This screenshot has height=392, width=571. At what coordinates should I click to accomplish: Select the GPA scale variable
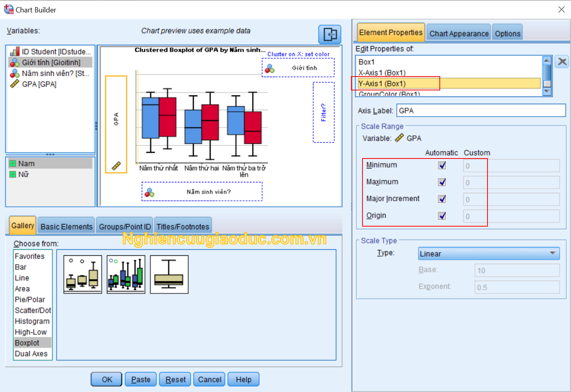39,84
